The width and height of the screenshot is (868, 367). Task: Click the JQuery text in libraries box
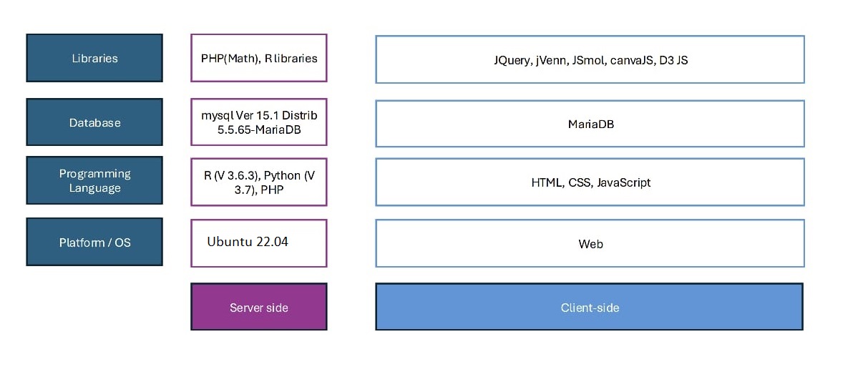pyautogui.click(x=512, y=60)
